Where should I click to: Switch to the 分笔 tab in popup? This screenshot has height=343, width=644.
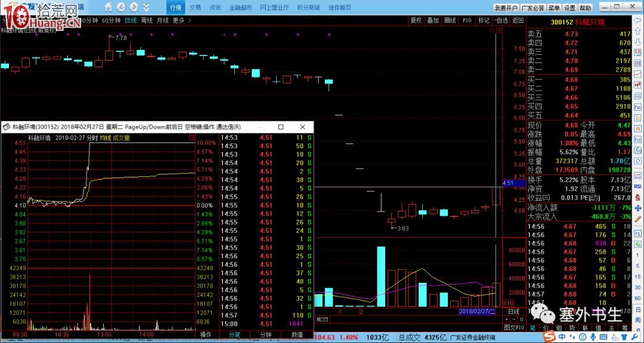point(234,335)
